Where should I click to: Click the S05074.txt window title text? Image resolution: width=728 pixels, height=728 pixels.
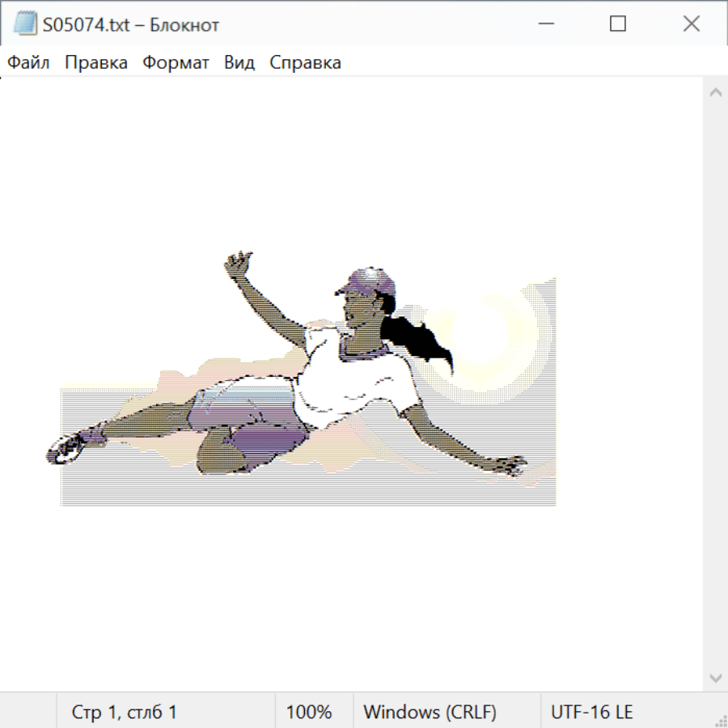131,24
